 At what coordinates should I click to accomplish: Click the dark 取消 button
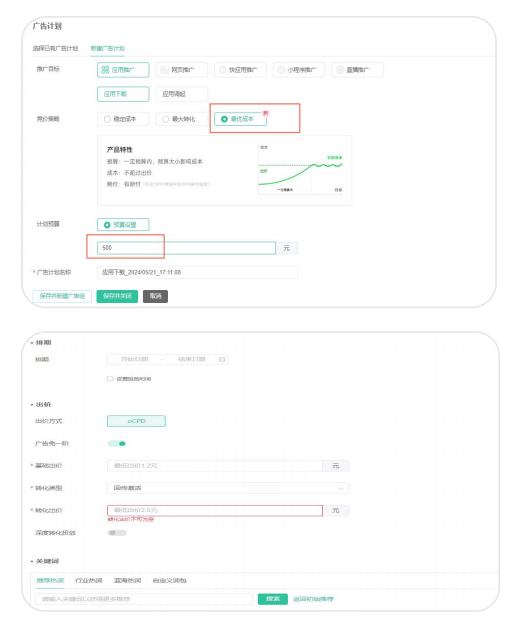pyautogui.click(x=156, y=296)
